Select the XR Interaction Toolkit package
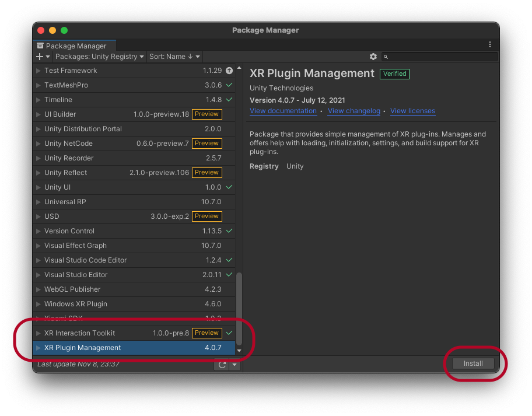Image resolution: width=532 pixels, height=416 pixels. tap(134, 333)
